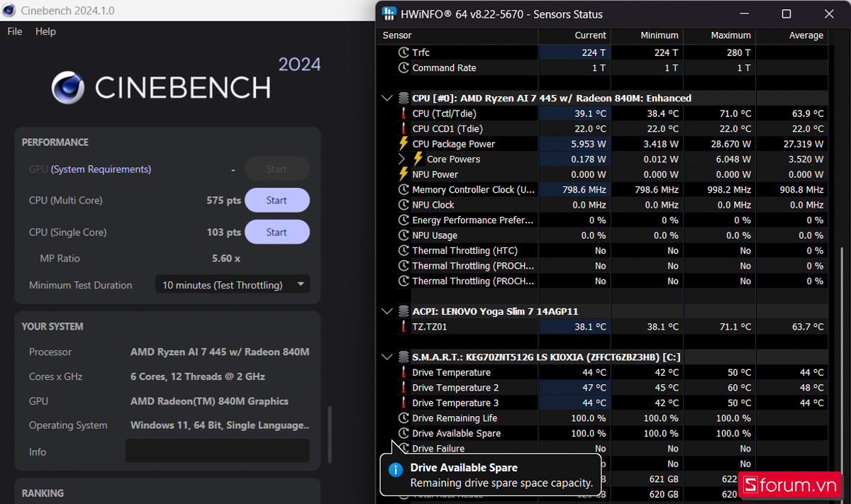Click icon of Drive Remaining Life row

click(x=404, y=418)
